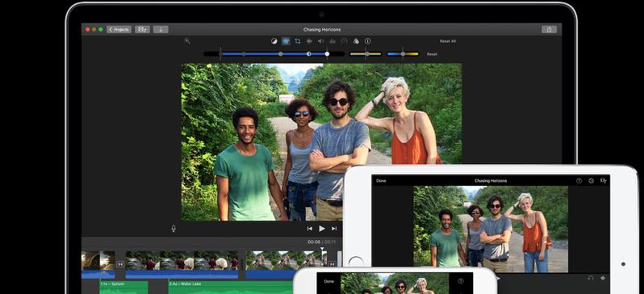Click the saturation slider with yellow track
Image resolution: width=644 pixels, height=294 pixels.
point(365,54)
